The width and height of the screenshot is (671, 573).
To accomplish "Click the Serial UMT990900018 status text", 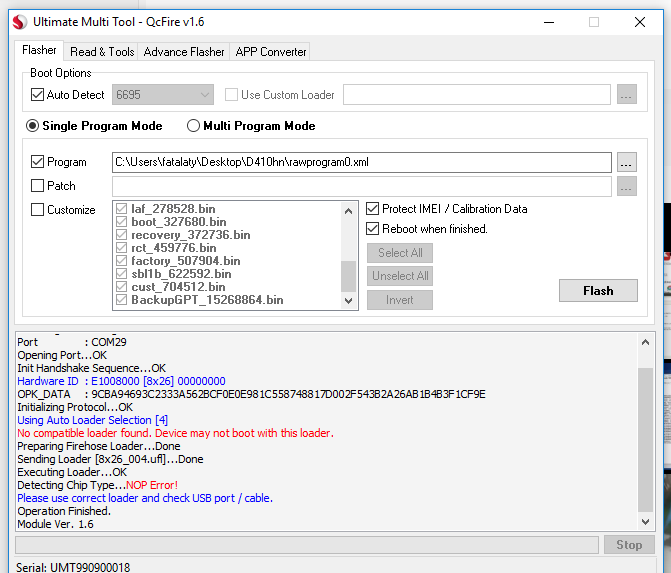I will pyautogui.click(x=73, y=567).
